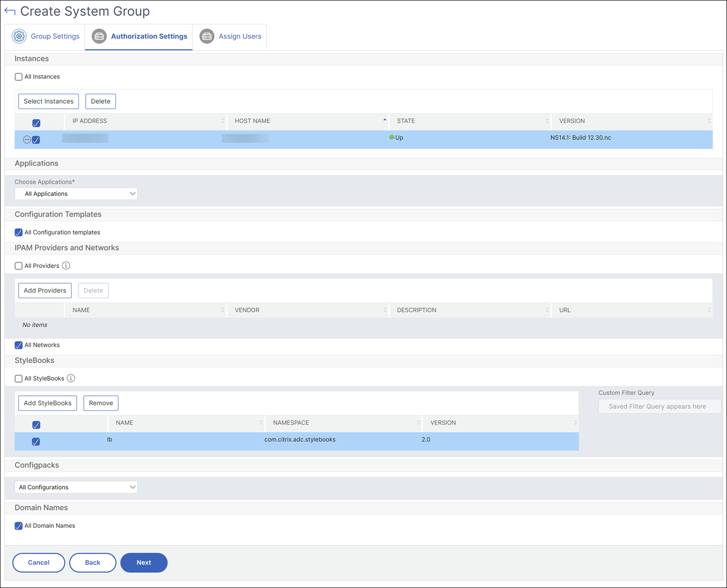Image resolution: width=727 pixels, height=588 pixels.
Task: Sort providers table by NAME column
Action: click(145, 310)
